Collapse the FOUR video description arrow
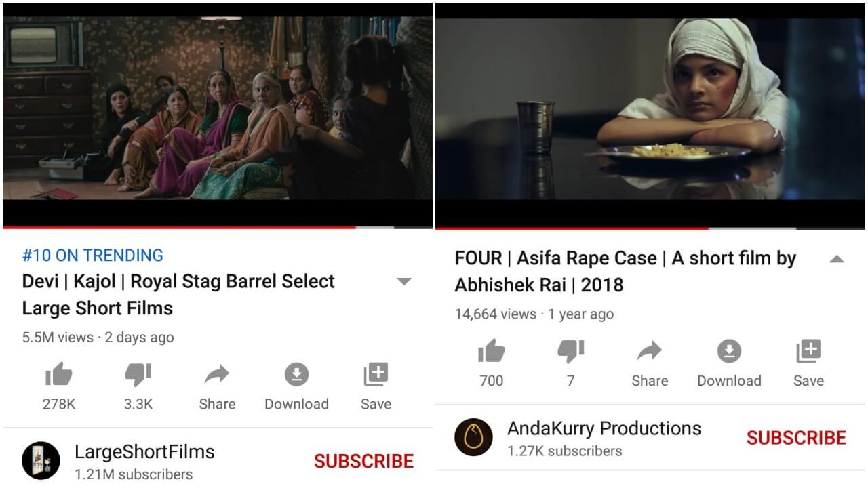This screenshot has height=488, width=868. tap(837, 259)
